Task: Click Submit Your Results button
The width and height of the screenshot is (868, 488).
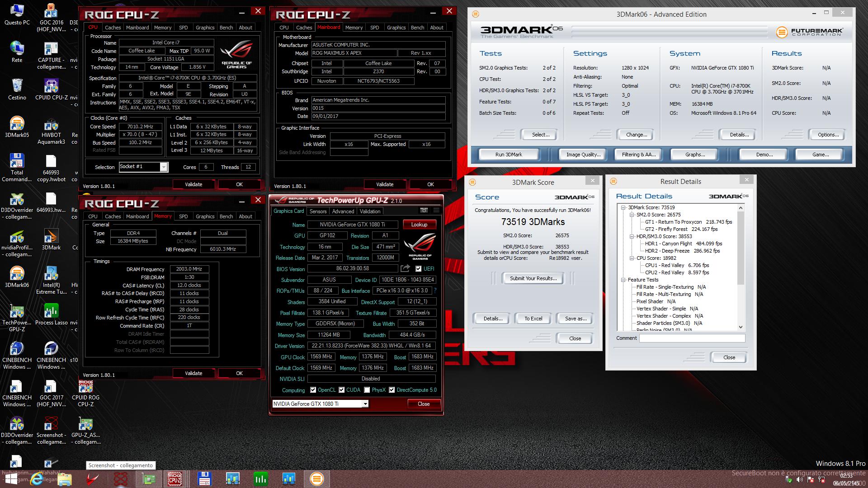Action: pos(533,278)
